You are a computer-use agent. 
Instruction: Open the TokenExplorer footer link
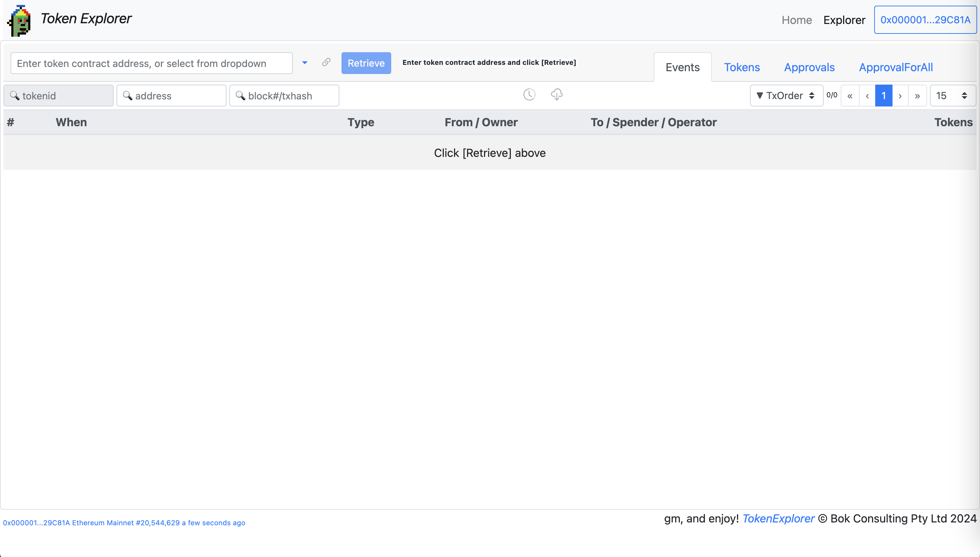pyautogui.click(x=778, y=518)
